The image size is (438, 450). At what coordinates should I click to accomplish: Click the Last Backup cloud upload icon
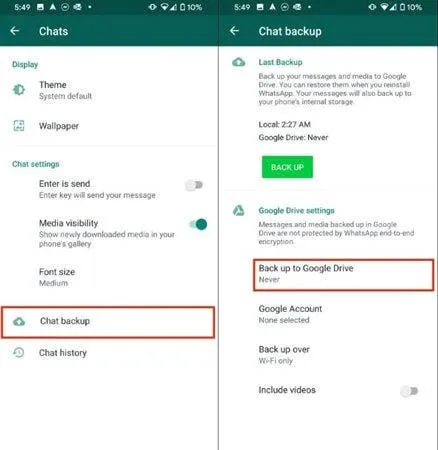(239, 62)
